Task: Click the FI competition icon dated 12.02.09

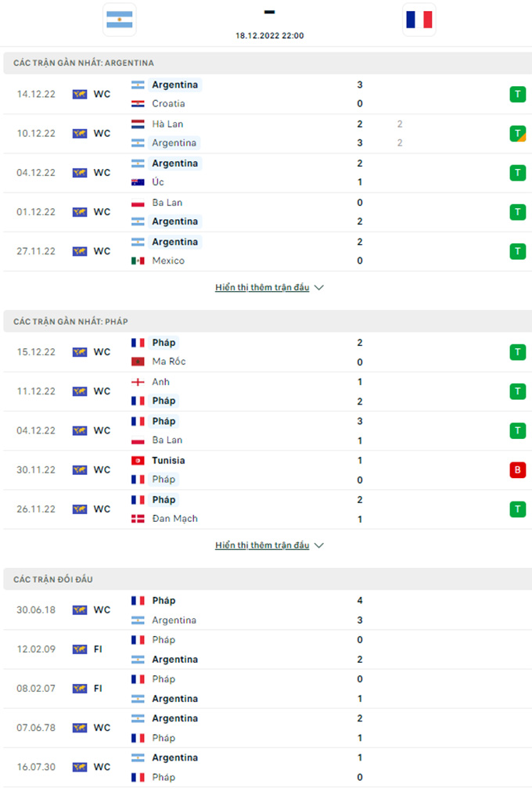Action: coord(80,649)
